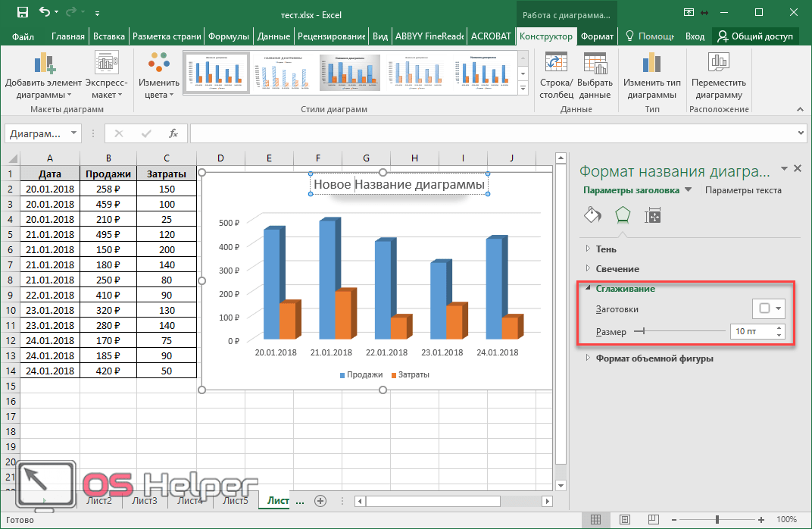Open the Лист3 sheet tab
812x529 pixels.
point(144,501)
